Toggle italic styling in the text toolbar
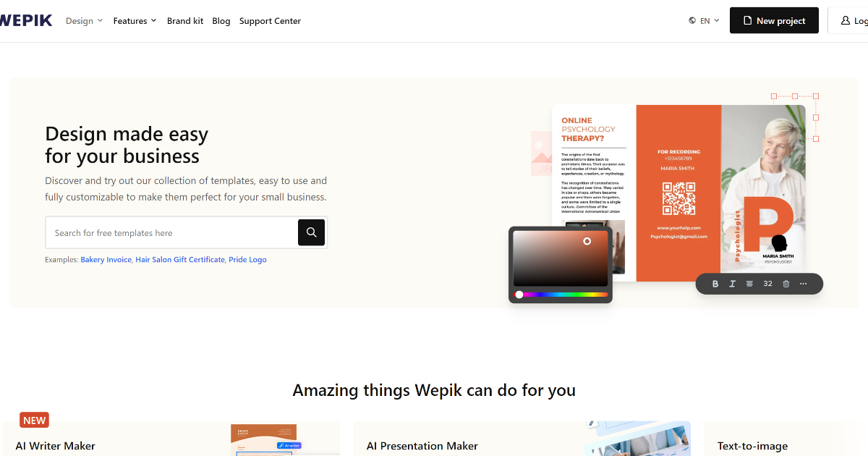Screen dimensions: 868x456 (732, 284)
